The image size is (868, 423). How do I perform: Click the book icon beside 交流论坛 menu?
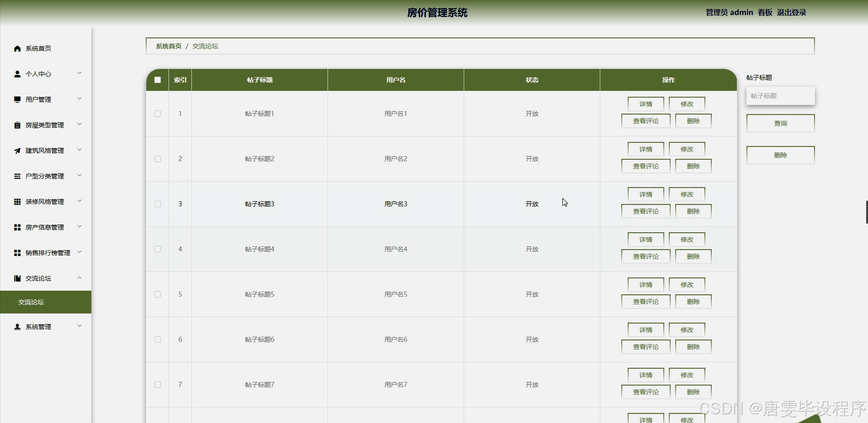(17, 278)
